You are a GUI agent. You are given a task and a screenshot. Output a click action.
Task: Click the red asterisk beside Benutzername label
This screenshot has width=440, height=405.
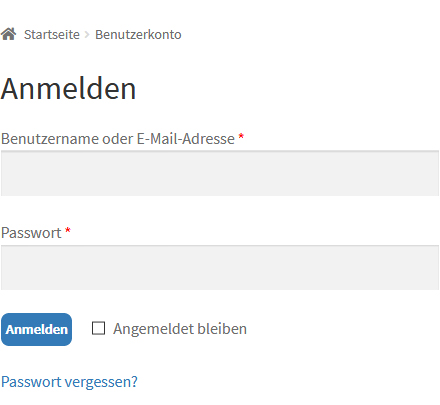tap(241, 137)
